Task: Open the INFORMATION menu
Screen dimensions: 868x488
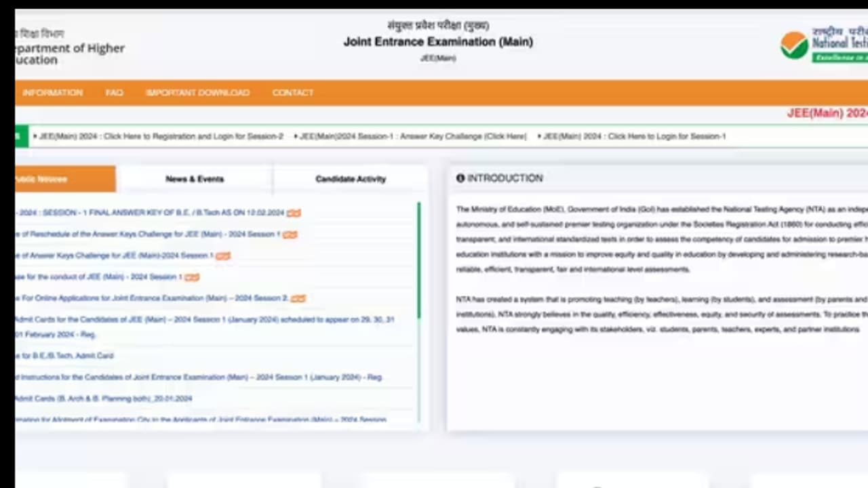Action: (53, 93)
